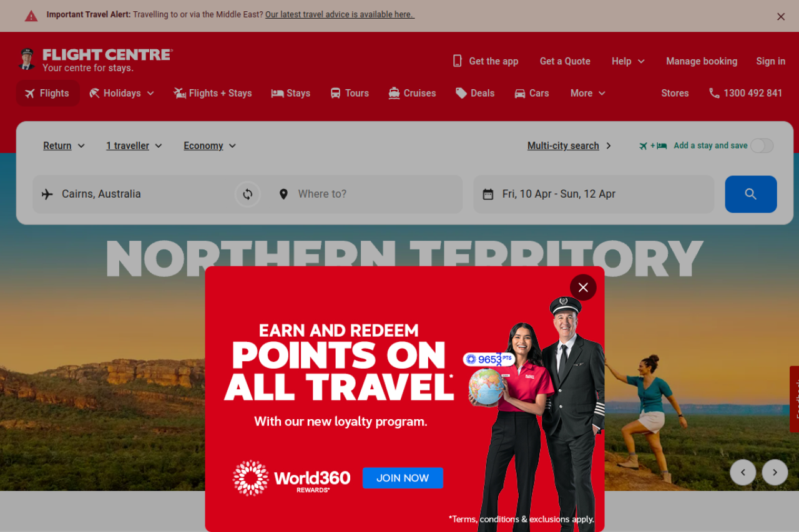Dismiss the travel alert banner

[x=781, y=17]
